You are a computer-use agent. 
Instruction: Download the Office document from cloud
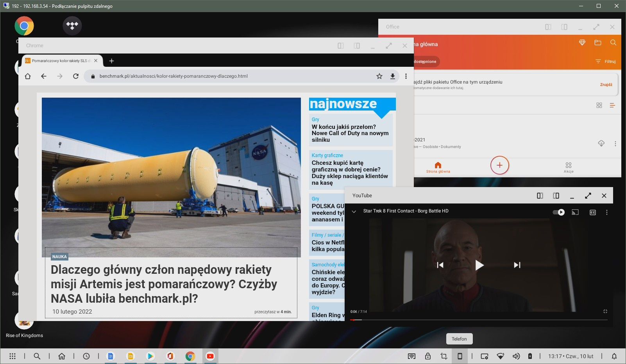601,143
